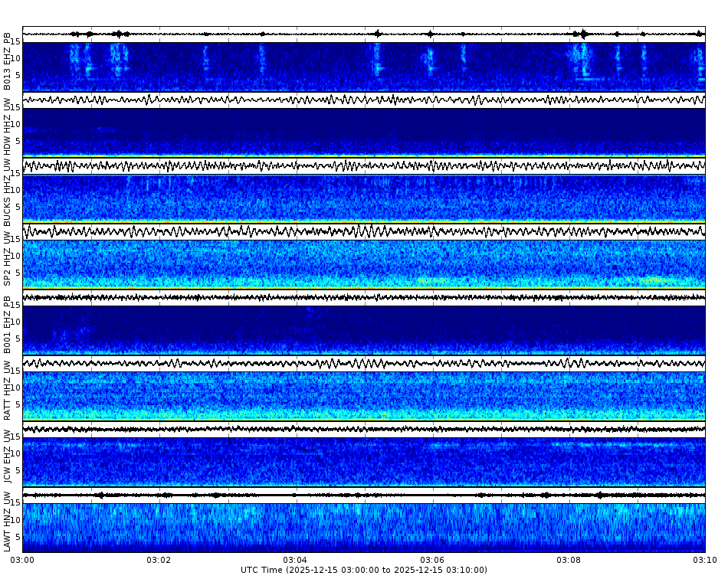Select the B001 EHZ PB station label
The height and width of the screenshot is (579, 728).
point(7,325)
